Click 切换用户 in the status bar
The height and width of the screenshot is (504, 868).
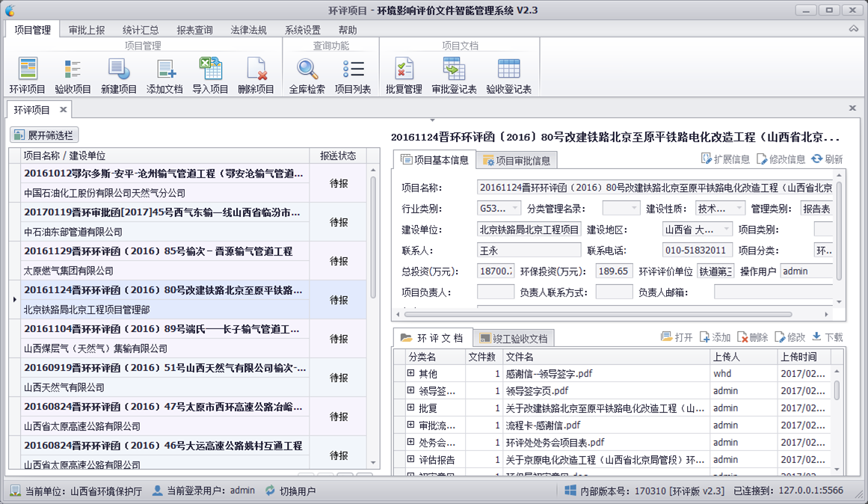coord(291,491)
